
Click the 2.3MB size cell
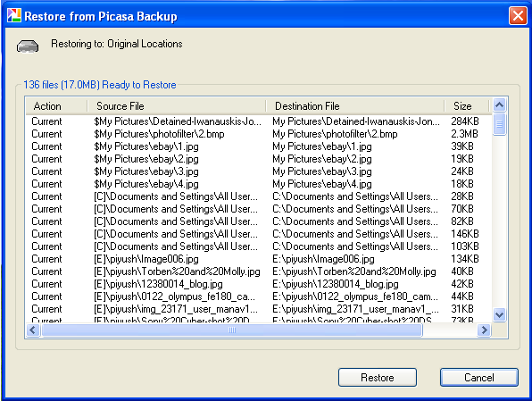point(464,134)
